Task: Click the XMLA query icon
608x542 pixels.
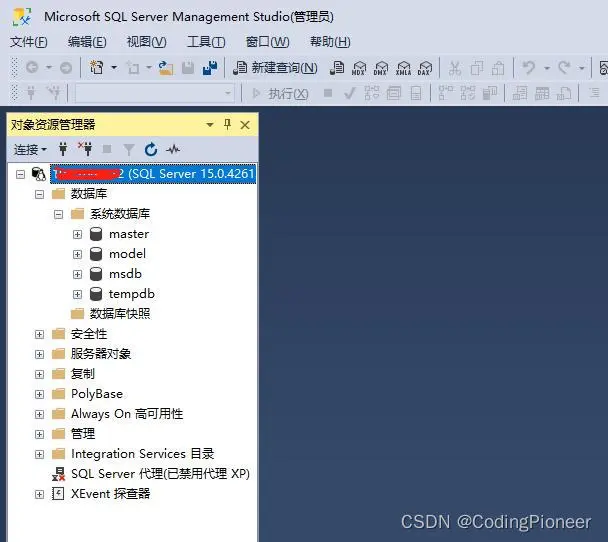Action: click(x=403, y=68)
